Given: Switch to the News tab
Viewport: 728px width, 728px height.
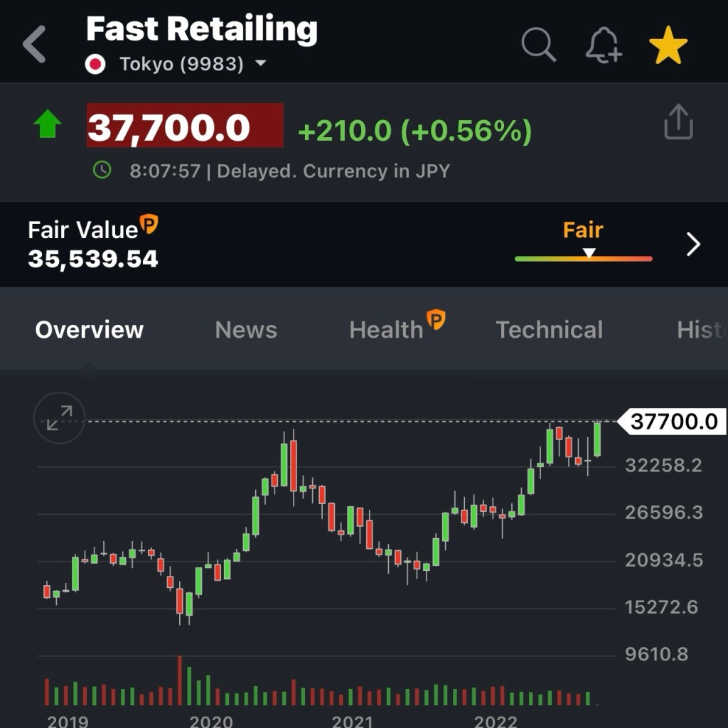Looking at the screenshot, I should [246, 330].
